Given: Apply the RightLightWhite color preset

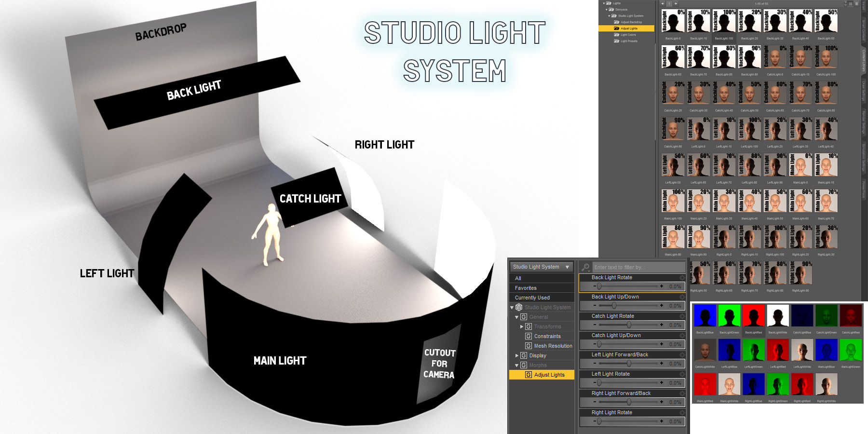Looking at the screenshot, I should click(827, 385).
